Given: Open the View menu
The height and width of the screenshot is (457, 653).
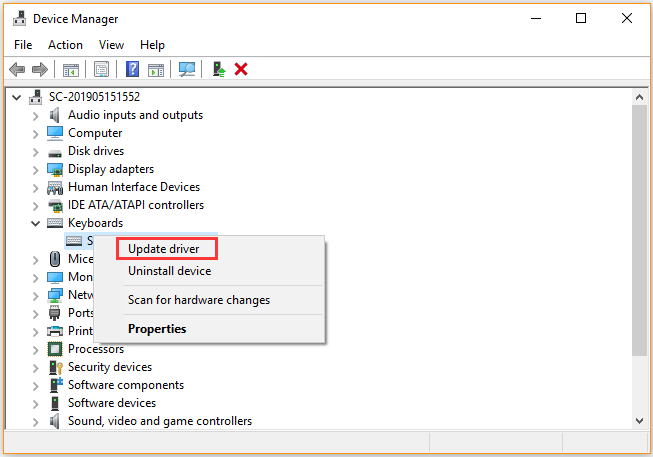Looking at the screenshot, I should coord(111,45).
